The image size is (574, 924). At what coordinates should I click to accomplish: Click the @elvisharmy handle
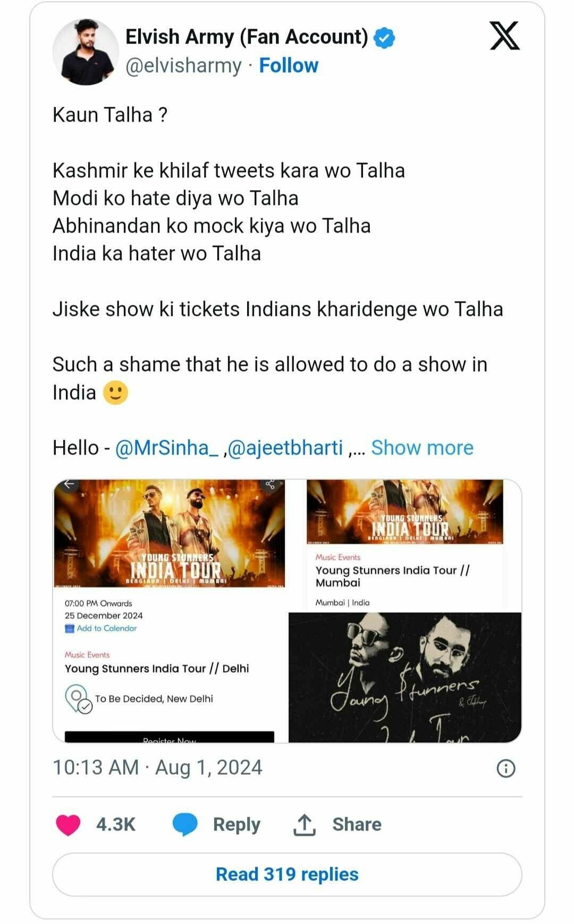[x=183, y=66]
